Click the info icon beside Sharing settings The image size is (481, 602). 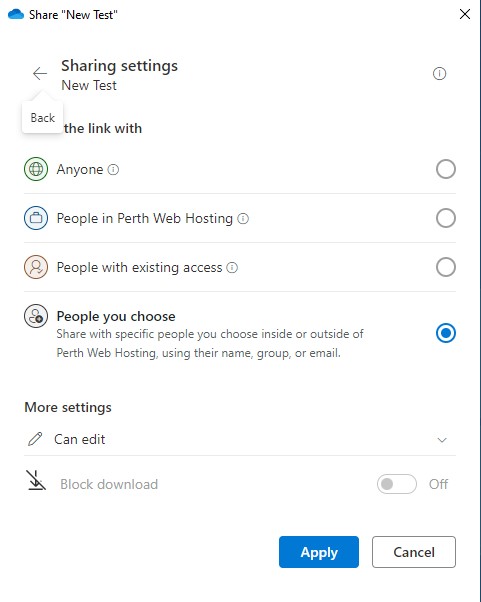click(439, 73)
